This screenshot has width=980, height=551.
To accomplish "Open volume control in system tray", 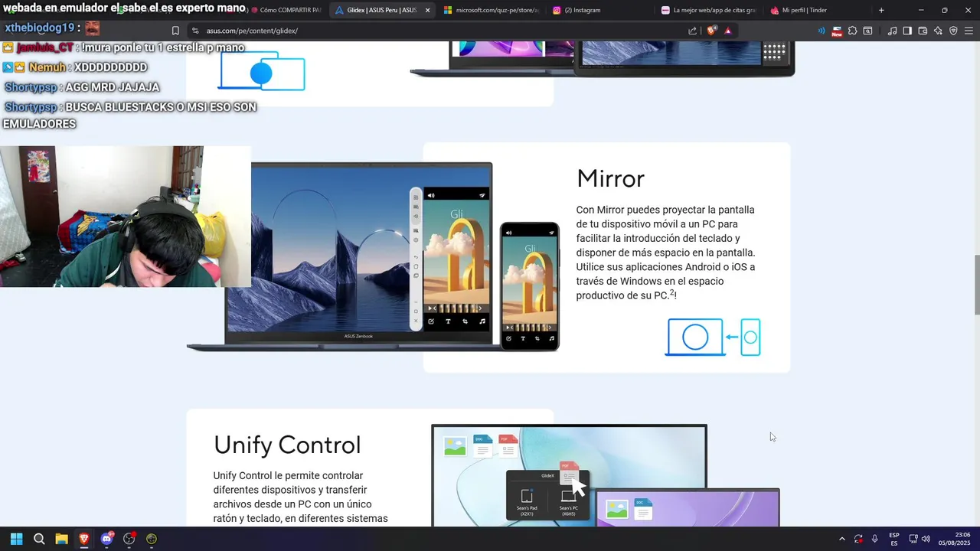I will pos(926,539).
